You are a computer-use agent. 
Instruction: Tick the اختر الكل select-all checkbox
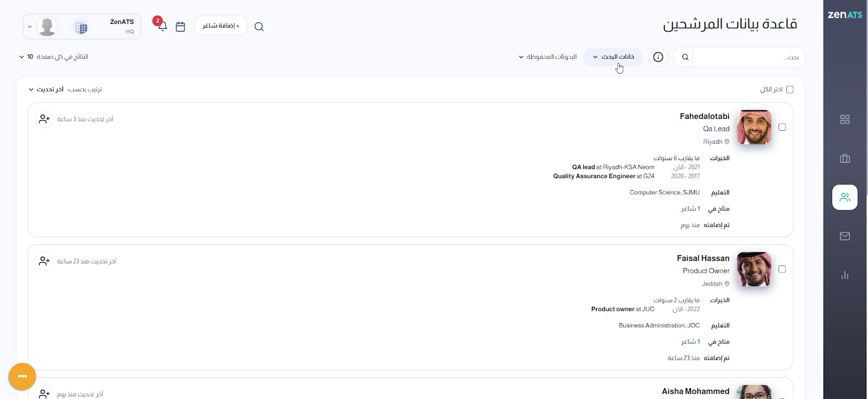(x=790, y=90)
